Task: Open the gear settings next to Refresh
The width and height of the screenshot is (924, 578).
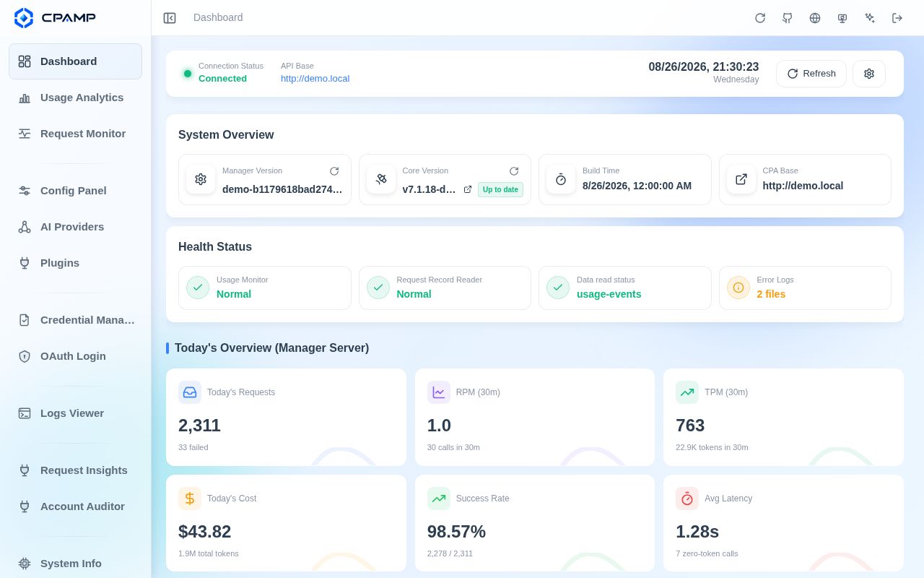Action: 869,74
